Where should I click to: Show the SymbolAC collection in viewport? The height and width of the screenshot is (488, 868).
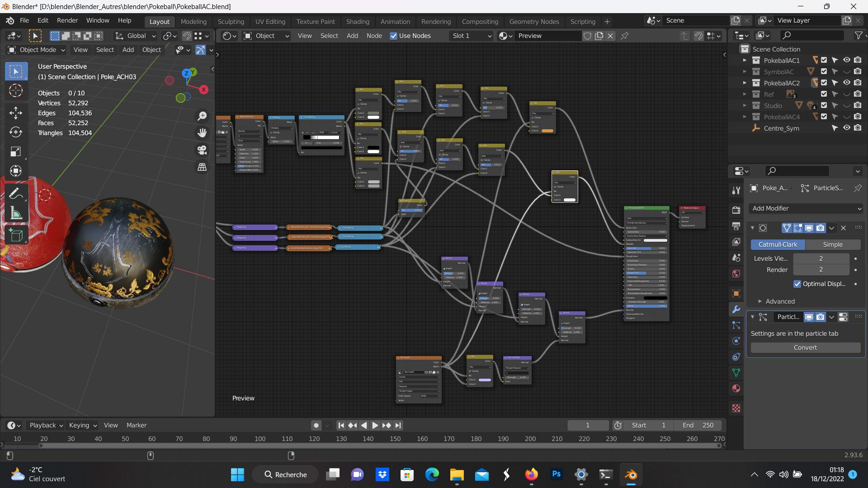[x=846, y=71]
